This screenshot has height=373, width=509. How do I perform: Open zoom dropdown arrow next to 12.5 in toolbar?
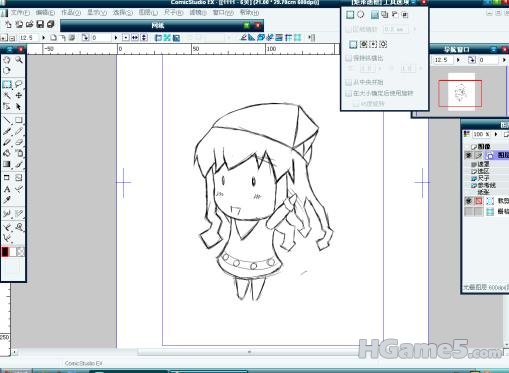click(x=43, y=38)
